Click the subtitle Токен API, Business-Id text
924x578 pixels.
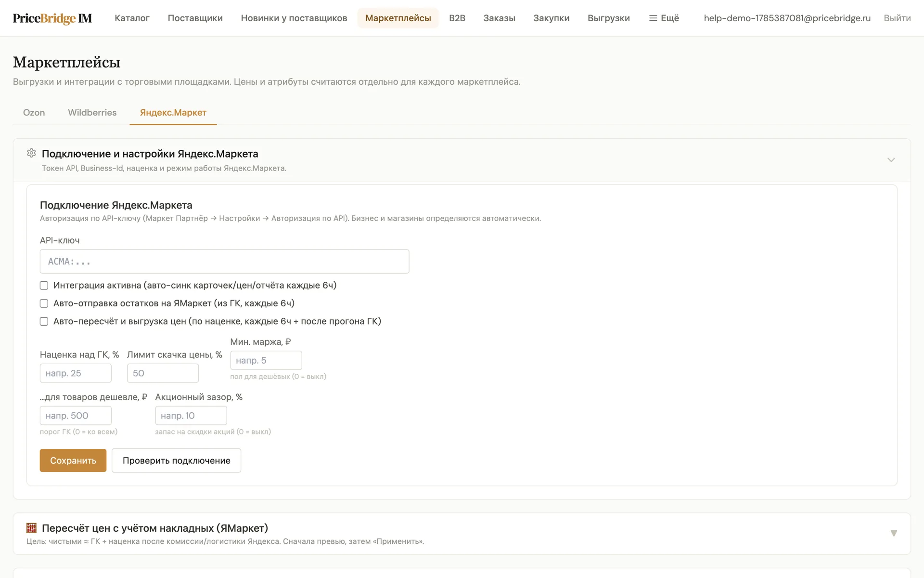click(164, 169)
